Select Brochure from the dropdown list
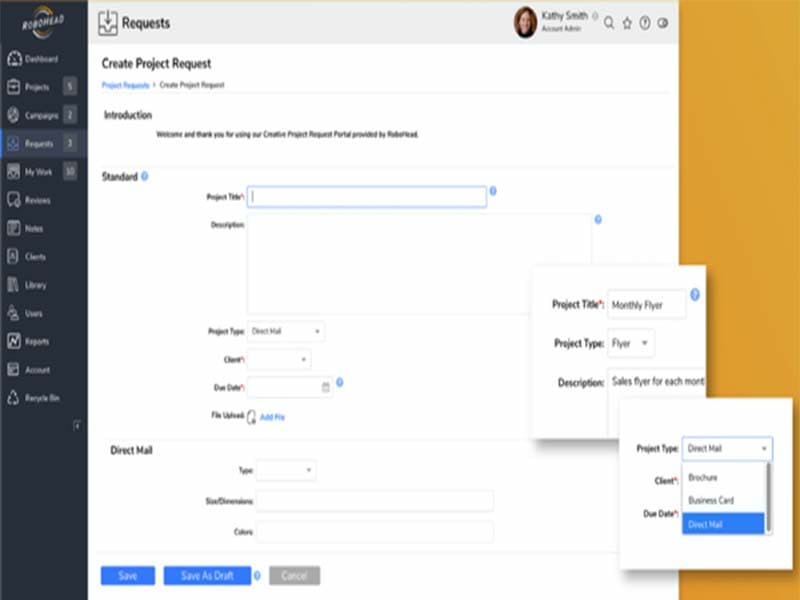800x600 pixels. pos(703,478)
